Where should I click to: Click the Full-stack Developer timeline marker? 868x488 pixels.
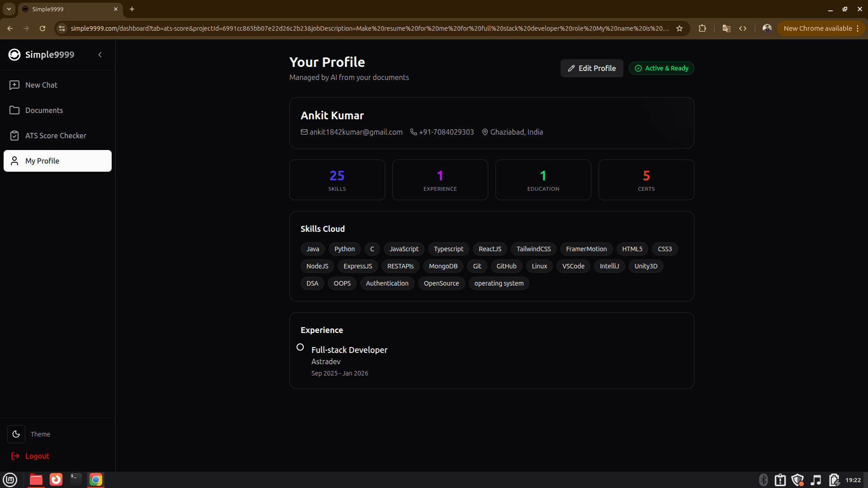pyautogui.click(x=300, y=347)
